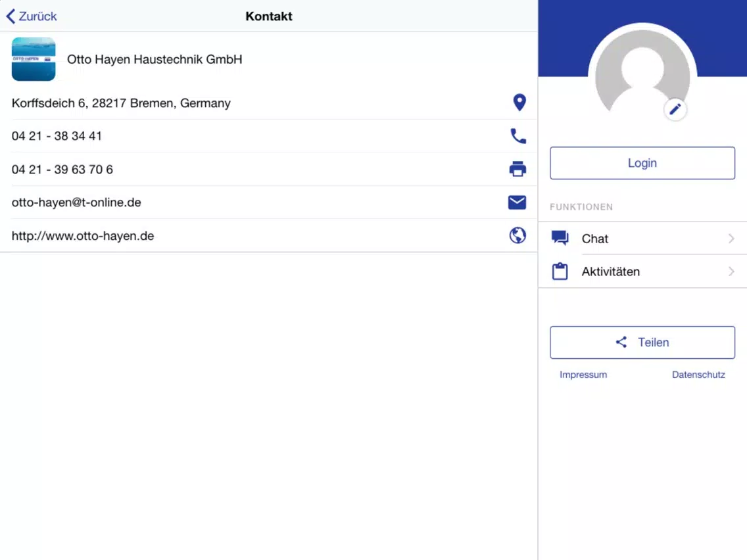The image size is (747, 560).
Task: Expand Chat via its chevron arrow
Action: click(x=731, y=238)
